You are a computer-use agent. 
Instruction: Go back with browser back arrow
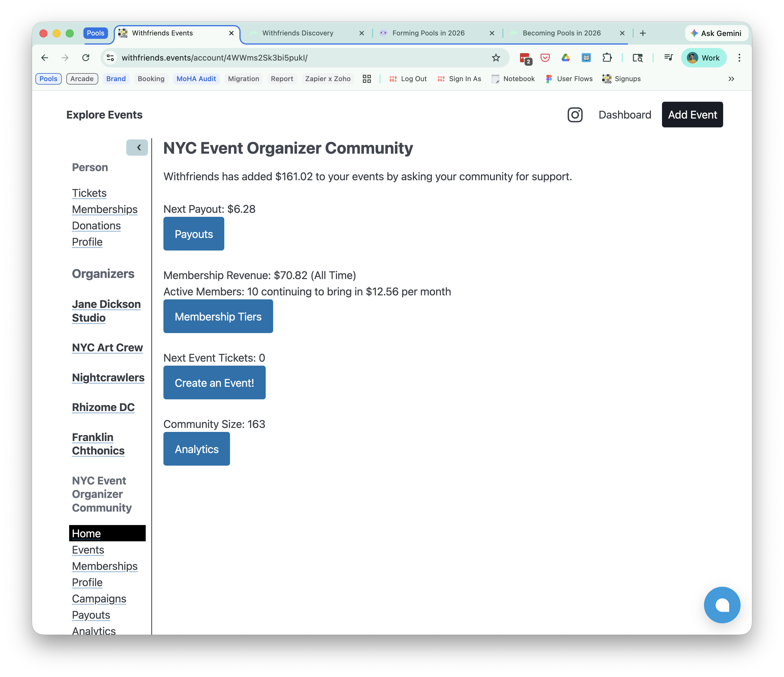[x=45, y=57]
